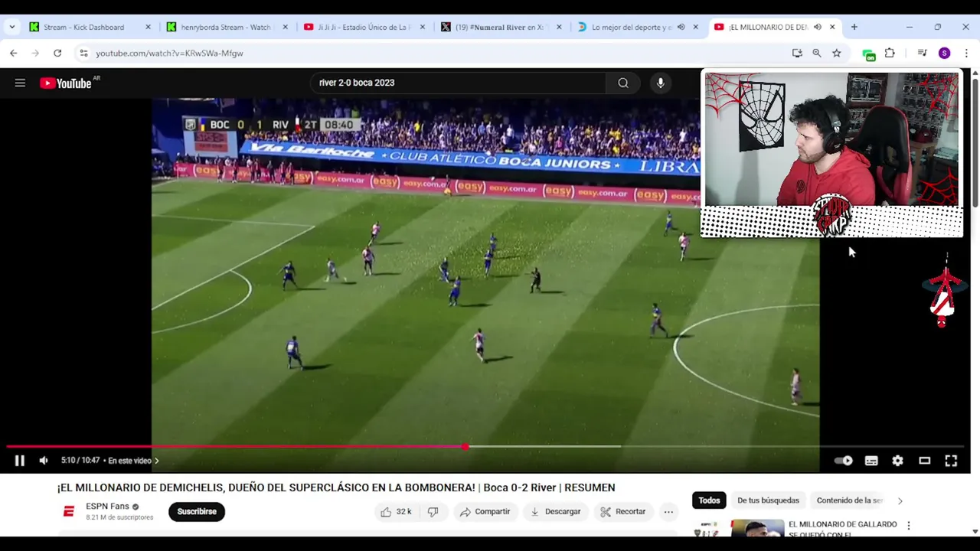This screenshot has width=980, height=551.
Task: Pause the video playback
Action: [20, 461]
